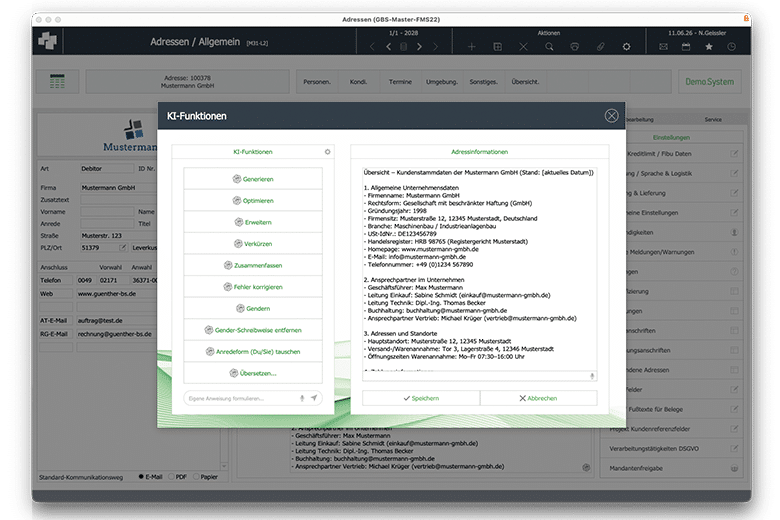780x520 pixels.
Task: Go to the previous record arrow
Action: pyautogui.click(x=389, y=47)
